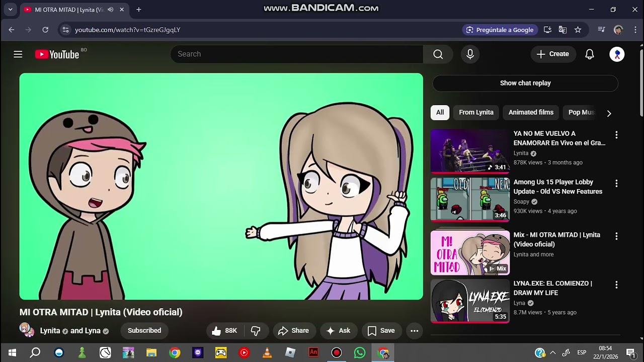The height and width of the screenshot is (362, 644).
Task: Open VLC from the taskbar
Action: 267,352
